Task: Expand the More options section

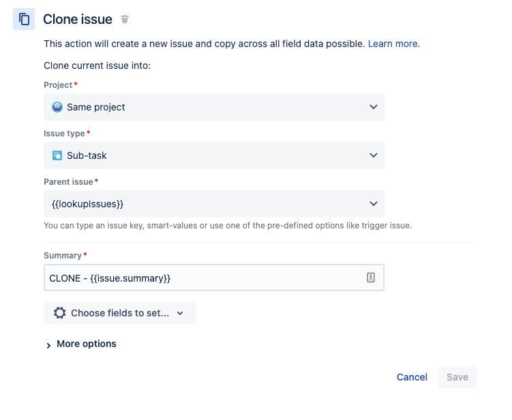Action: (87, 344)
